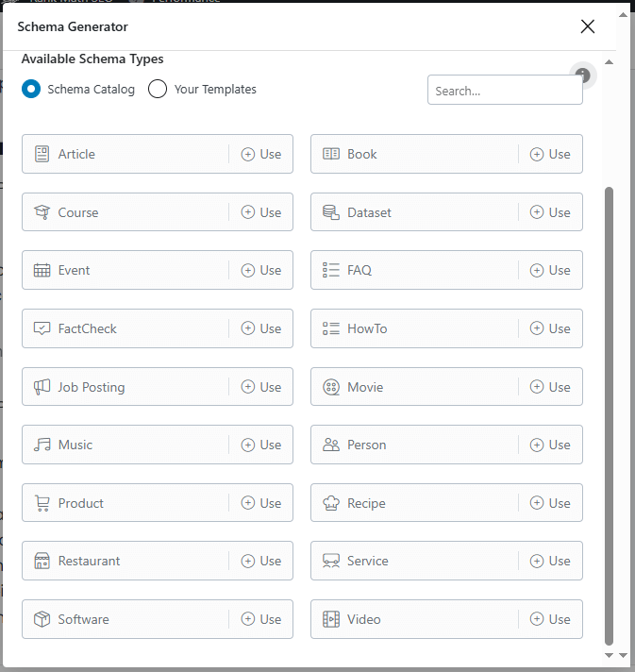
Task: Click the Dataset database icon
Action: click(330, 212)
